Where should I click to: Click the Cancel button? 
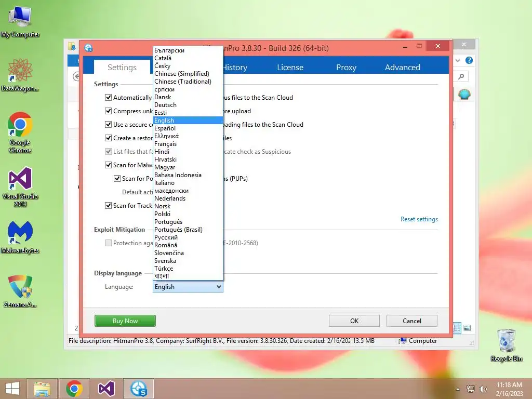[x=412, y=321]
